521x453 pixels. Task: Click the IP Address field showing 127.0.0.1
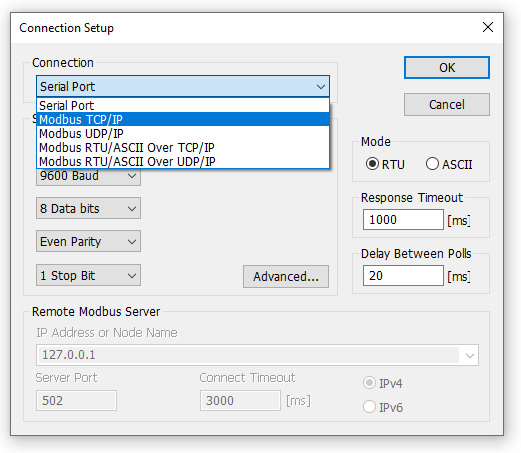click(257, 355)
